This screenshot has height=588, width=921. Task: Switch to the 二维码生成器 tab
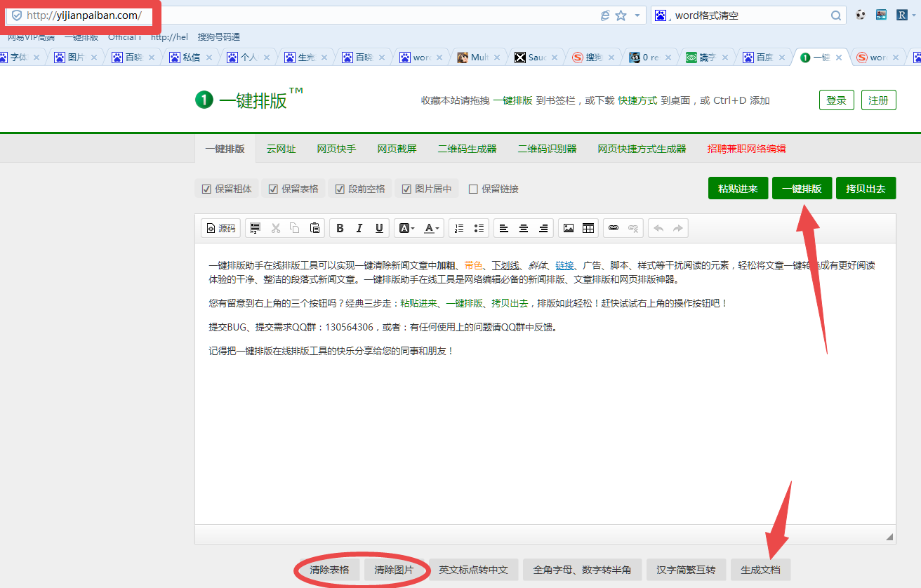click(x=467, y=149)
